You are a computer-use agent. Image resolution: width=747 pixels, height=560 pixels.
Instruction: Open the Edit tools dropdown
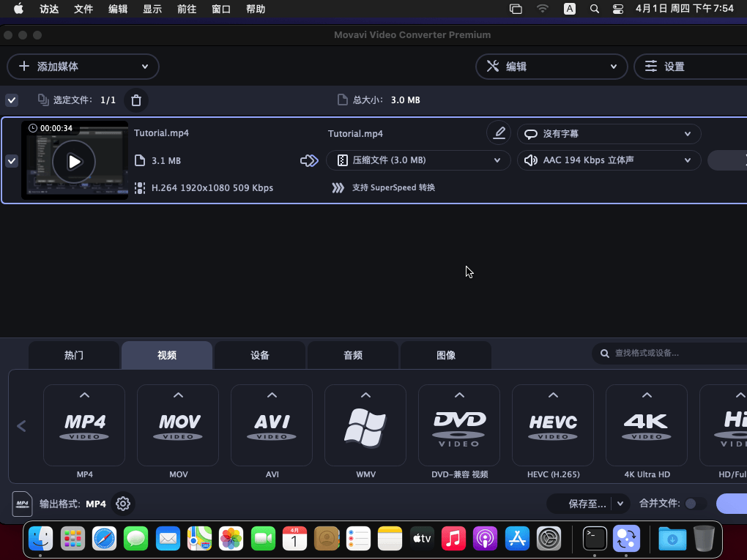(x=551, y=67)
